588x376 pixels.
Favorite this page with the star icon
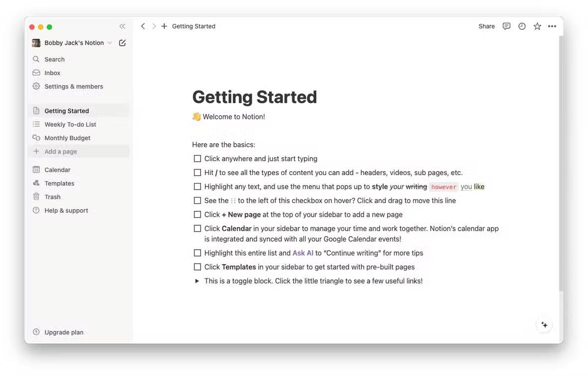click(537, 26)
